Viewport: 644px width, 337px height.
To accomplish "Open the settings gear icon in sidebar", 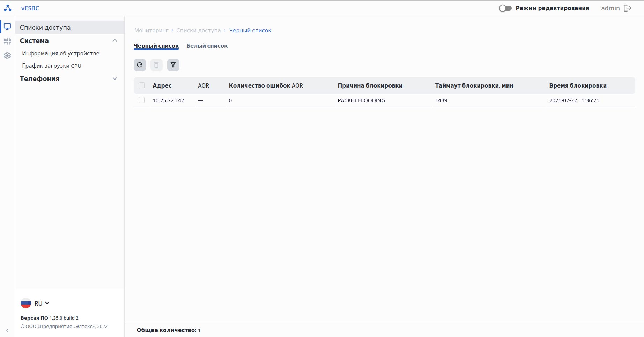I will 7,55.
